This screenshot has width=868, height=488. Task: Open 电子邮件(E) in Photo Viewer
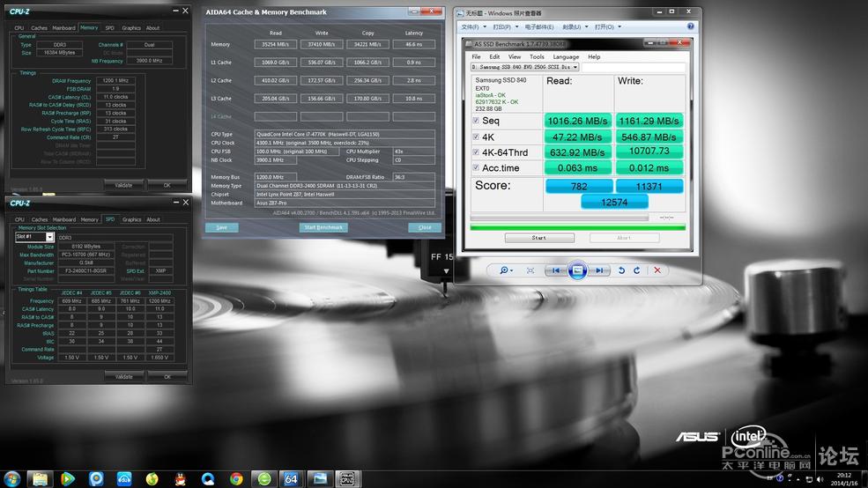pyautogui.click(x=538, y=26)
